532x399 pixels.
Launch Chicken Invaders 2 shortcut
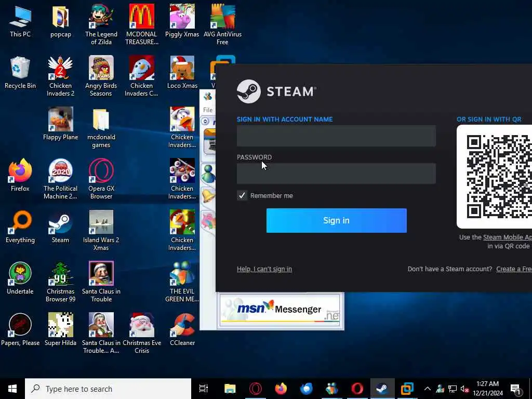[60, 76]
